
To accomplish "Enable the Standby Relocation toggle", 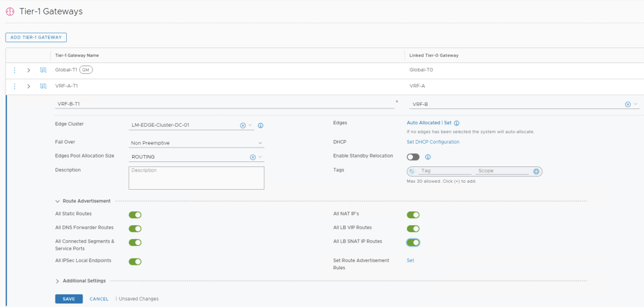I will coord(413,156).
